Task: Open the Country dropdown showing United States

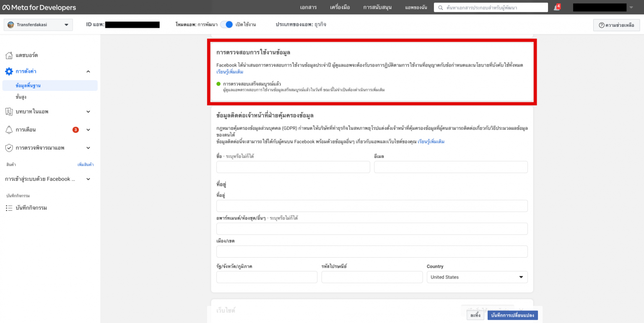Action: [x=477, y=277]
